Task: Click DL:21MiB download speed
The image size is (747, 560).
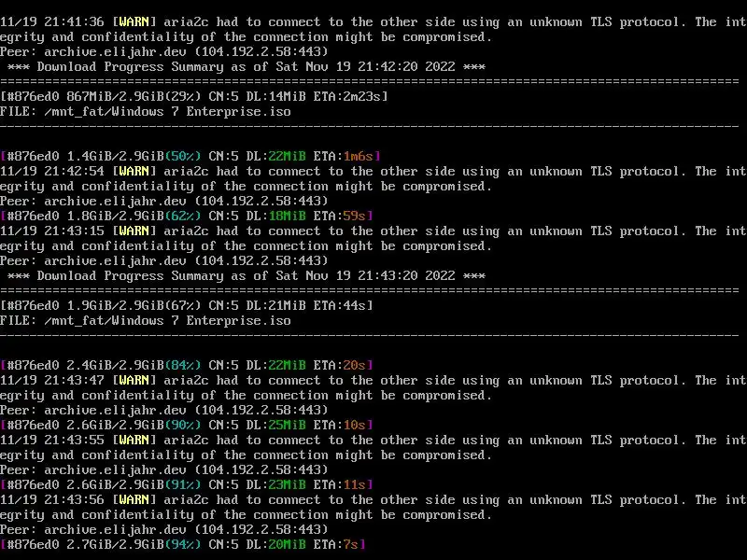Action: [x=275, y=306]
